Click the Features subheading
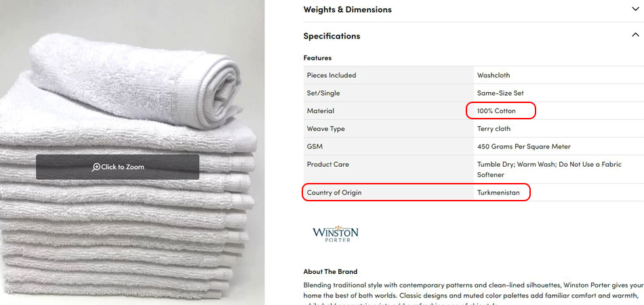 click(317, 58)
